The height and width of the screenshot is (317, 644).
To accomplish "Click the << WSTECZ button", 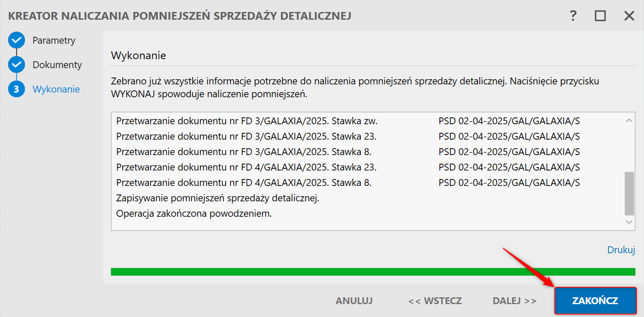I will (435, 301).
